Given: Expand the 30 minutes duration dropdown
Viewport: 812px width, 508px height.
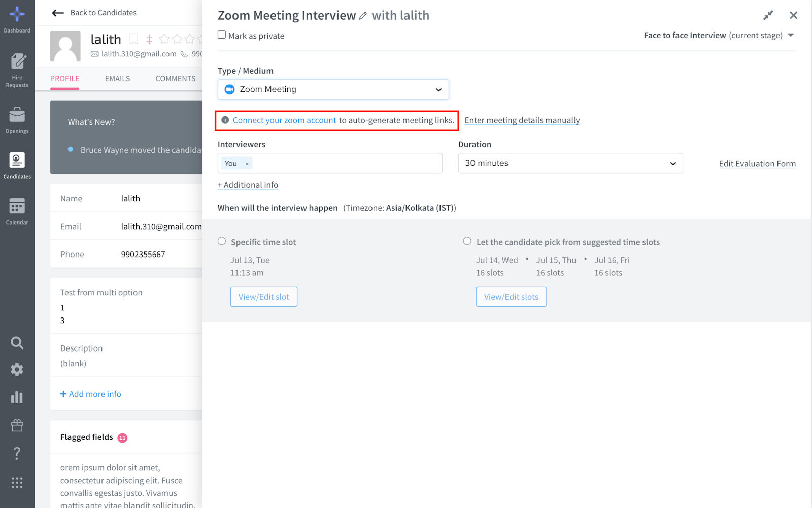Looking at the screenshot, I should (x=570, y=163).
